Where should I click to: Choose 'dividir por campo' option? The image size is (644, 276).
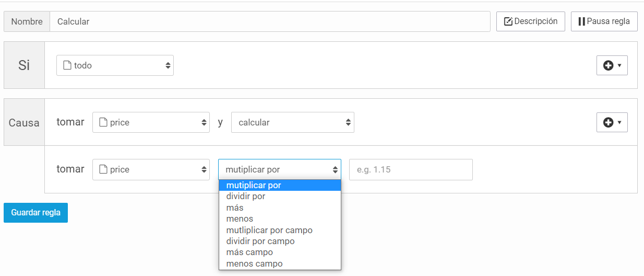[280, 241]
